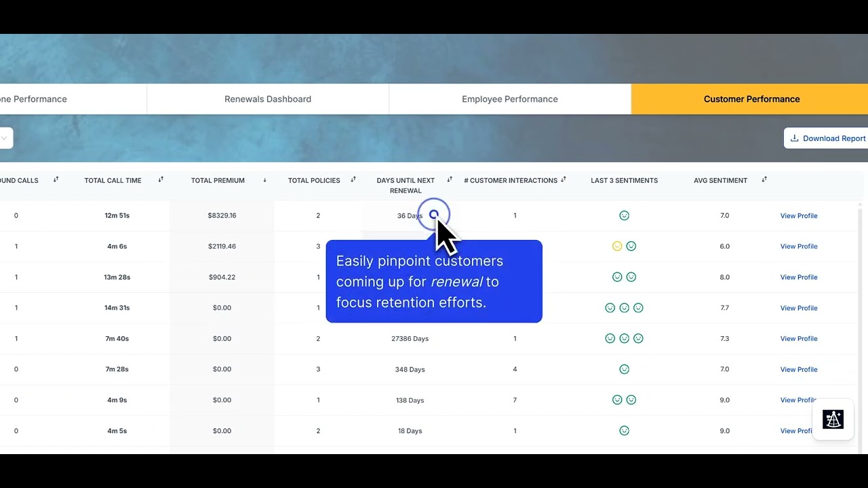
Task: Click the Download Report button
Action: click(x=826, y=138)
